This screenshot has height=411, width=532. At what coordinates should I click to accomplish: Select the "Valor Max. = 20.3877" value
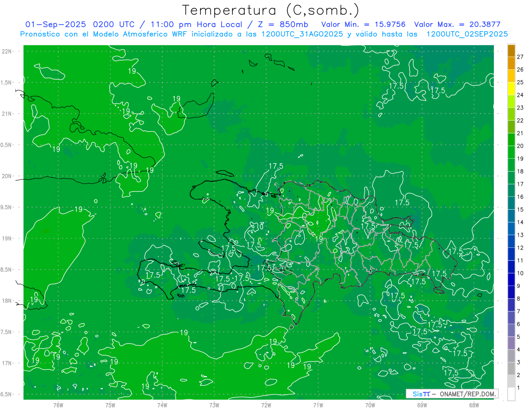457,24
